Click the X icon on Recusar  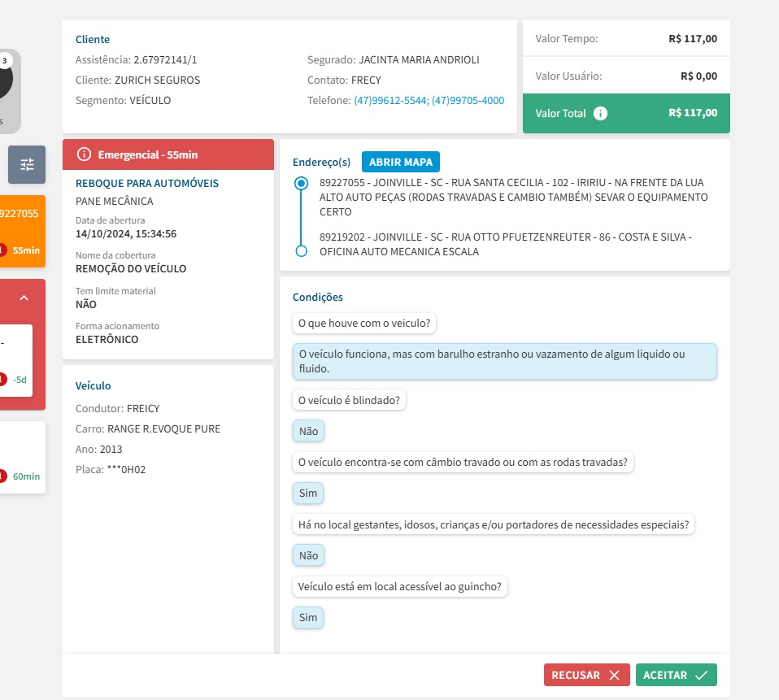pyautogui.click(x=614, y=675)
